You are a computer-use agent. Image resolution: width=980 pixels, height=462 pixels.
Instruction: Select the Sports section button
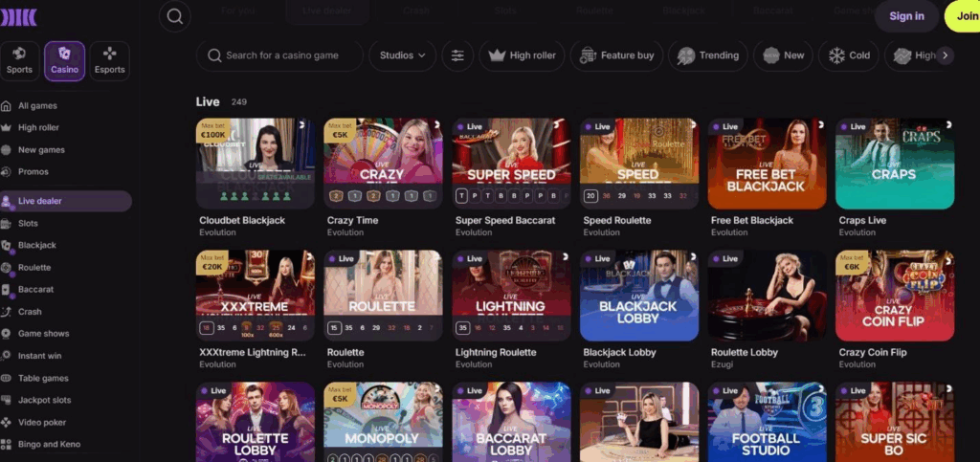pyautogui.click(x=19, y=61)
